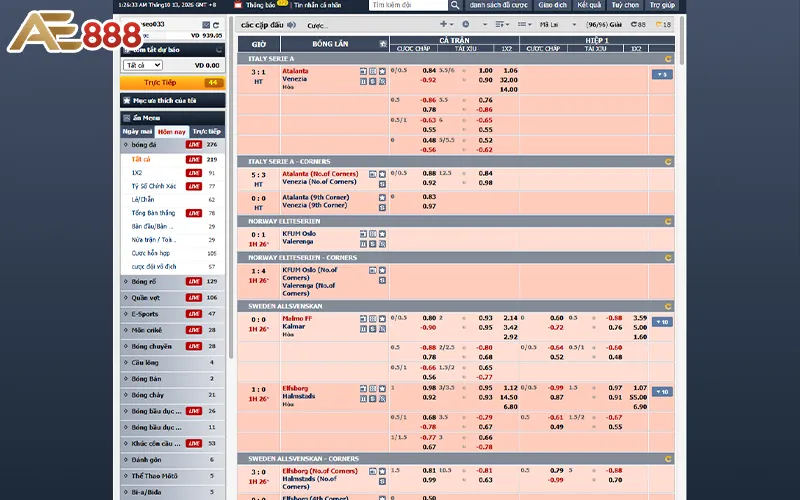Open Tin nhắn cá nhân messages
The width and height of the screenshot is (800, 500).
click(317, 5)
